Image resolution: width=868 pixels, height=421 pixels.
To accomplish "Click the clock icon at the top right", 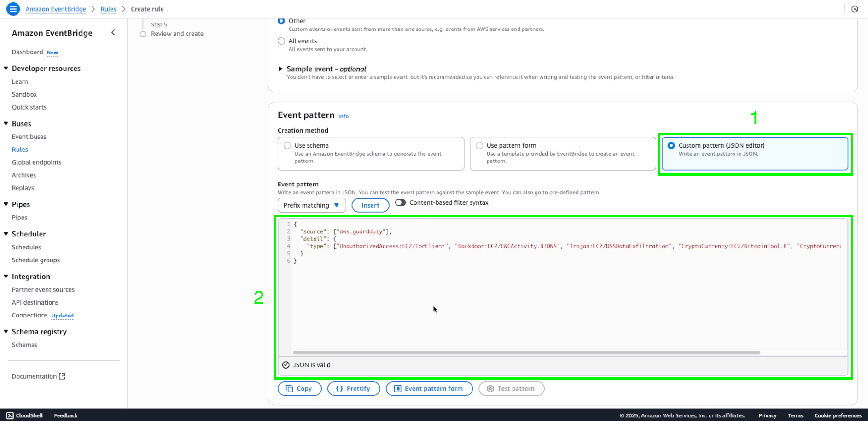I will click(x=855, y=9).
